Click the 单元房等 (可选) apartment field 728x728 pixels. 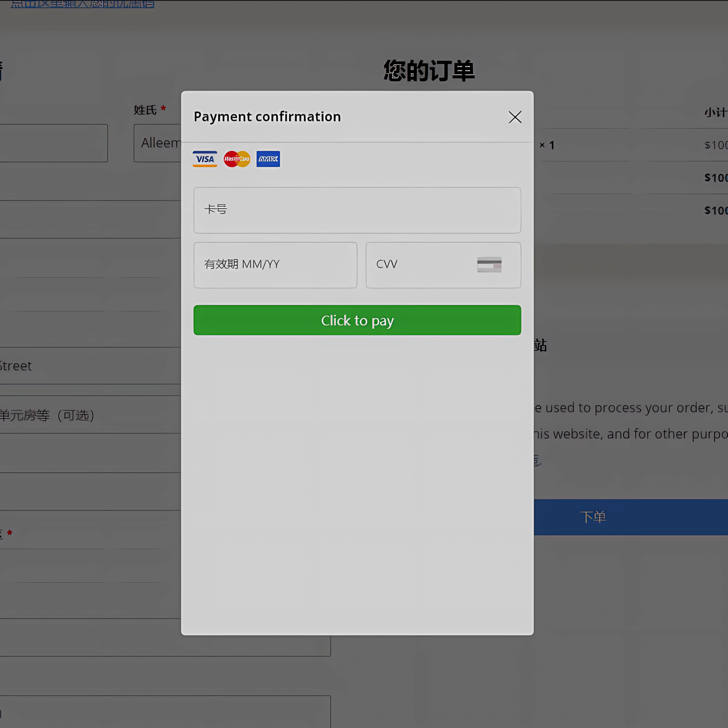pos(91,415)
